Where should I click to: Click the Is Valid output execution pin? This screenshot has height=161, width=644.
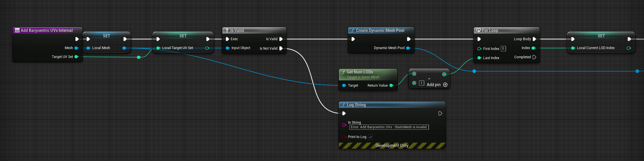point(281,39)
